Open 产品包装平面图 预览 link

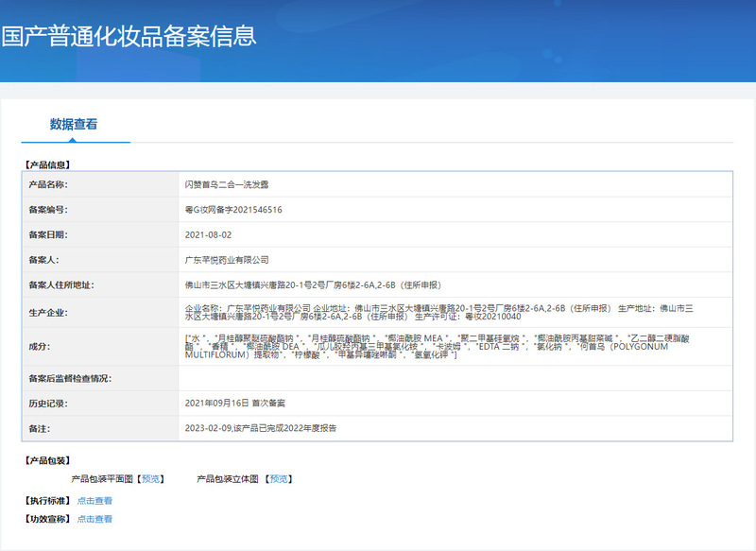[150, 478]
